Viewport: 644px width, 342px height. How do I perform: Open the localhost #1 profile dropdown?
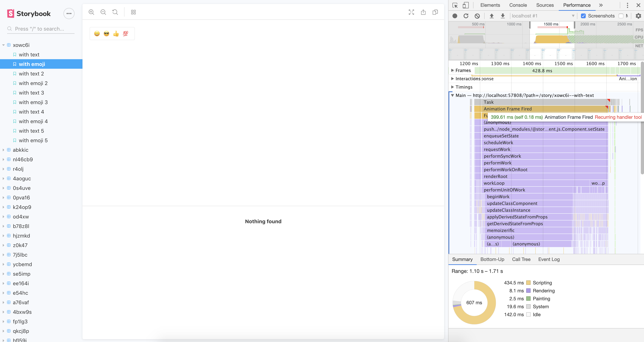[572, 15]
